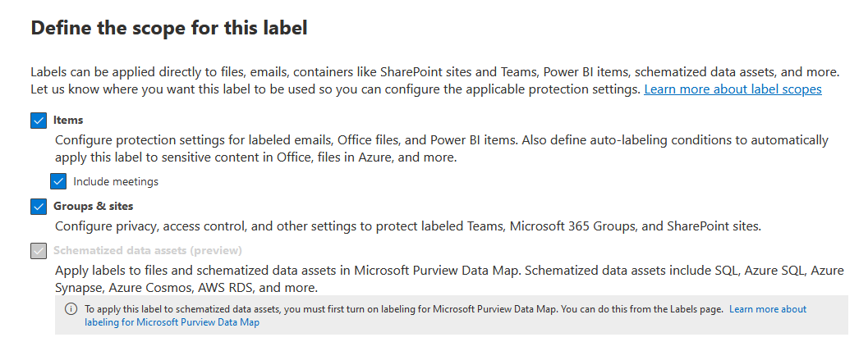The width and height of the screenshot is (868, 351).
Task: Click the empty area of the gray notice banner
Action: (x=575, y=323)
